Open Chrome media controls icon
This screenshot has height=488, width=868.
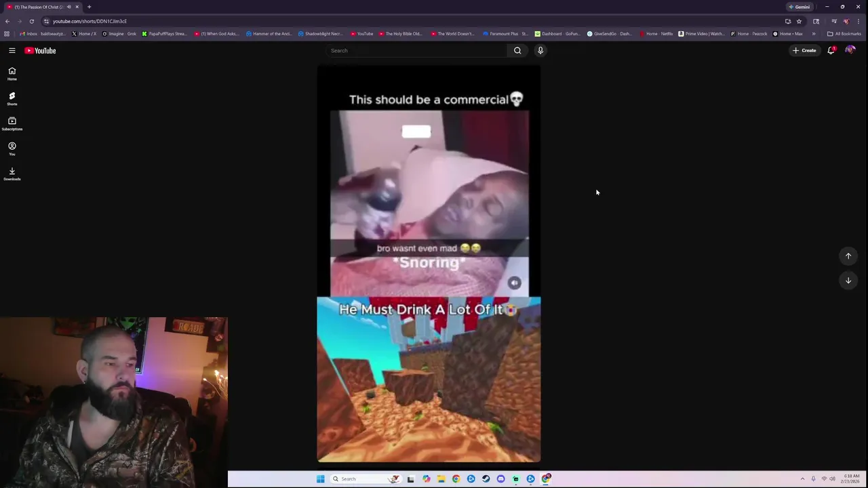pyautogui.click(x=833, y=21)
